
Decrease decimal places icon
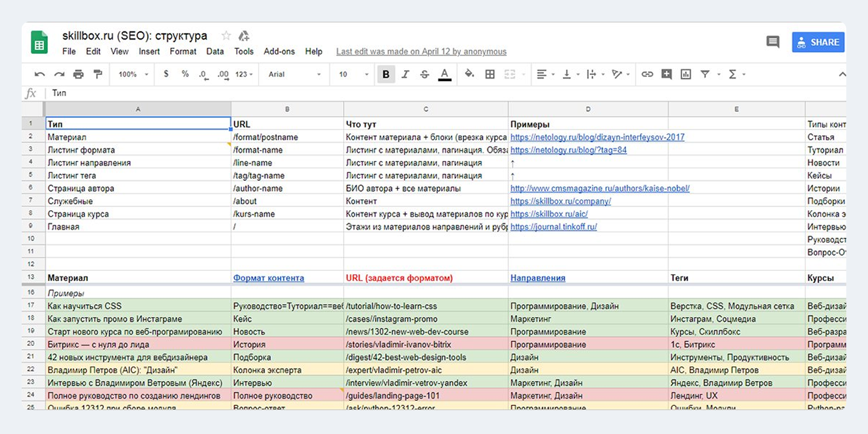click(x=204, y=75)
